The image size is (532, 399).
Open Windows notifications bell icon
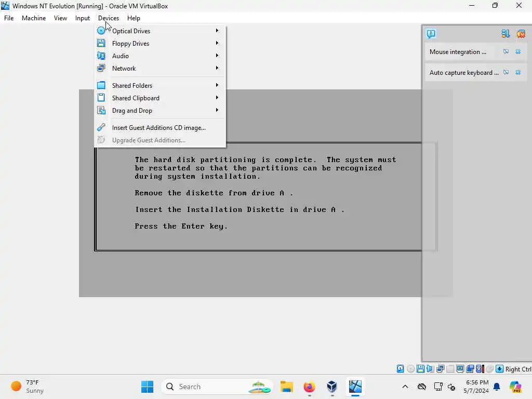497,387
